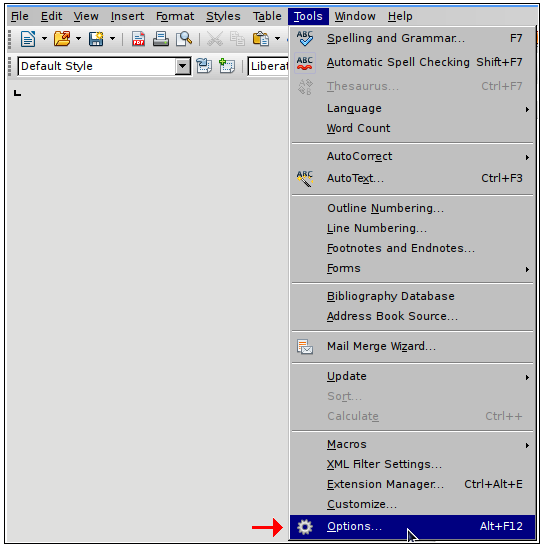Select Options in the Tools menu
The image size is (545, 548).
[x=413, y=526]
